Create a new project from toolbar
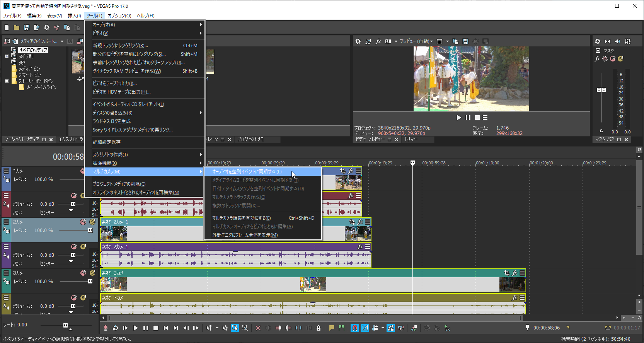Image resolution: width=644 pixels, height=343 pixels. pos(7,27)
